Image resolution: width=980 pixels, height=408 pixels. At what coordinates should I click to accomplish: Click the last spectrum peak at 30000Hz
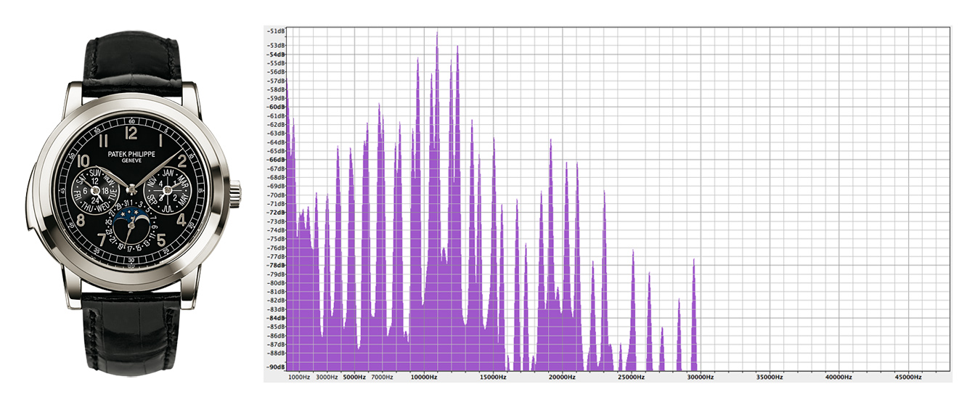tap(694, 314)
